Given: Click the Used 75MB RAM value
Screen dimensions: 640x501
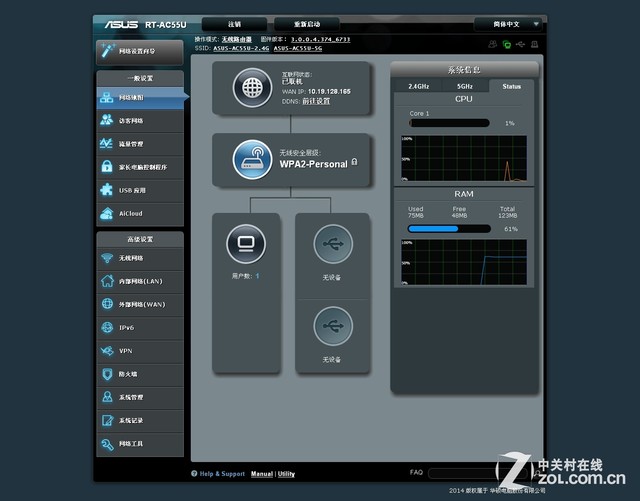Looking at the screenshot, I should [x=416, y=212].
